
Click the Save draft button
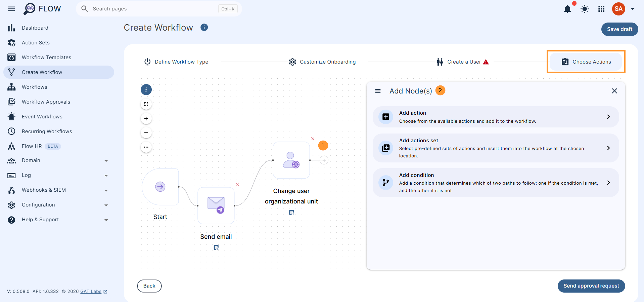coord(619,29)
